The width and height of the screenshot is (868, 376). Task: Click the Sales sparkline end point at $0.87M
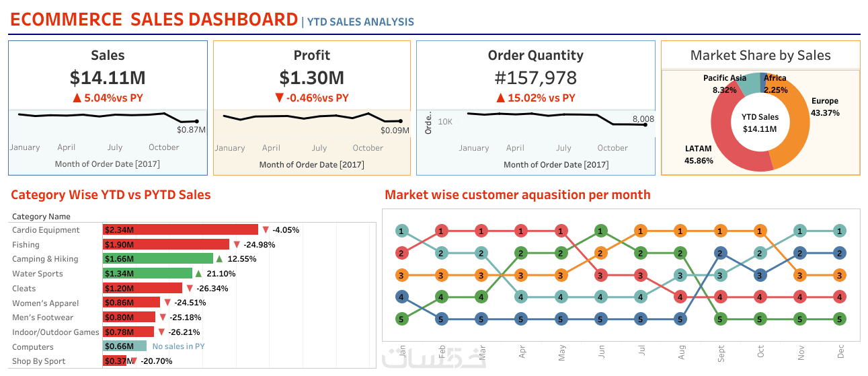[197, 121]
